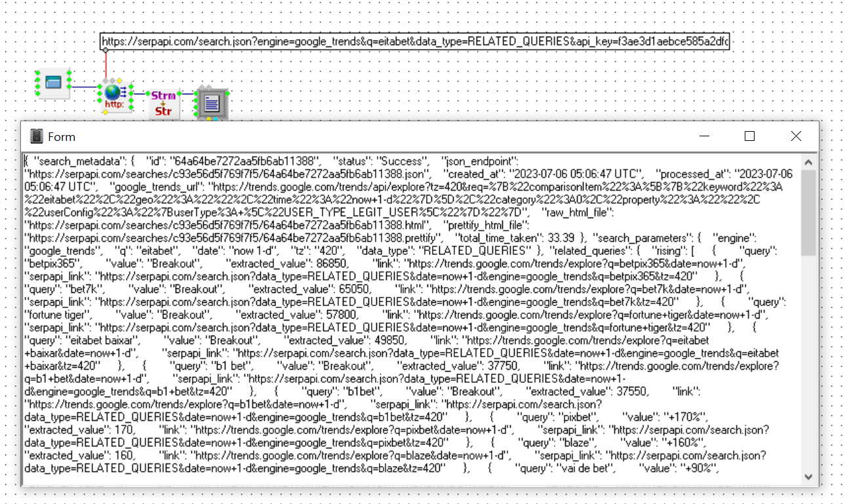Click the extracted value 57800
Viewport: 847px width, 504px height.
click(340, 315)
